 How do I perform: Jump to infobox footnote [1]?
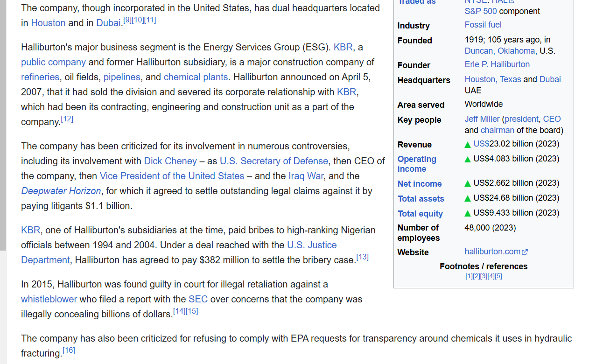pos(469,276)
